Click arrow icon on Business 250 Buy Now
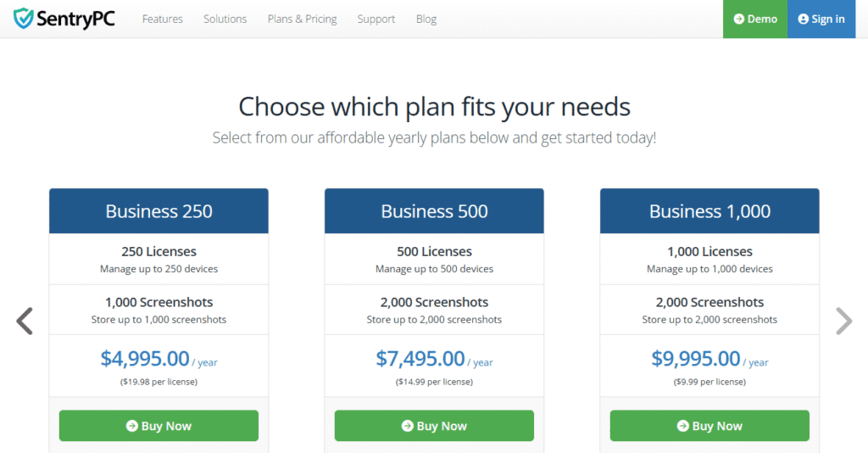The height and width of the screenshot is (453, 868). click(131, 426)
